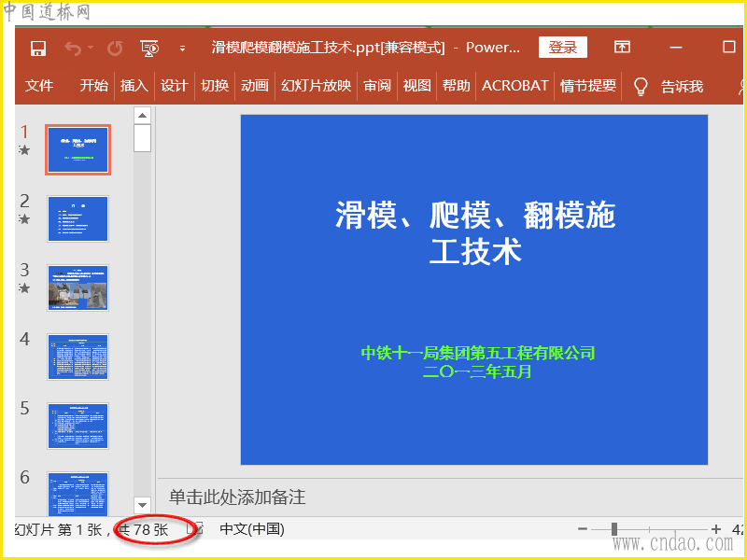Open the 幻灯片放映 tab
This screenshot has height=560, width=747.
pyautogui.click(x=316, y=86)
